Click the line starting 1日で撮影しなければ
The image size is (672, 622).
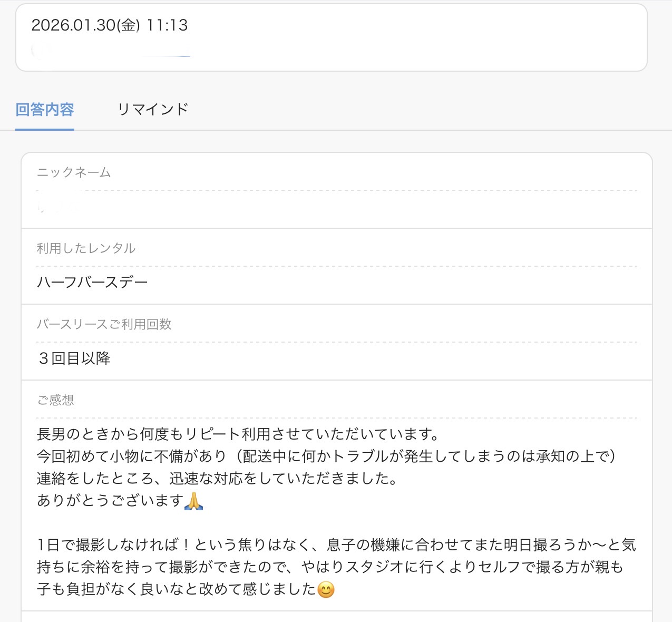(x=336, y=545)
